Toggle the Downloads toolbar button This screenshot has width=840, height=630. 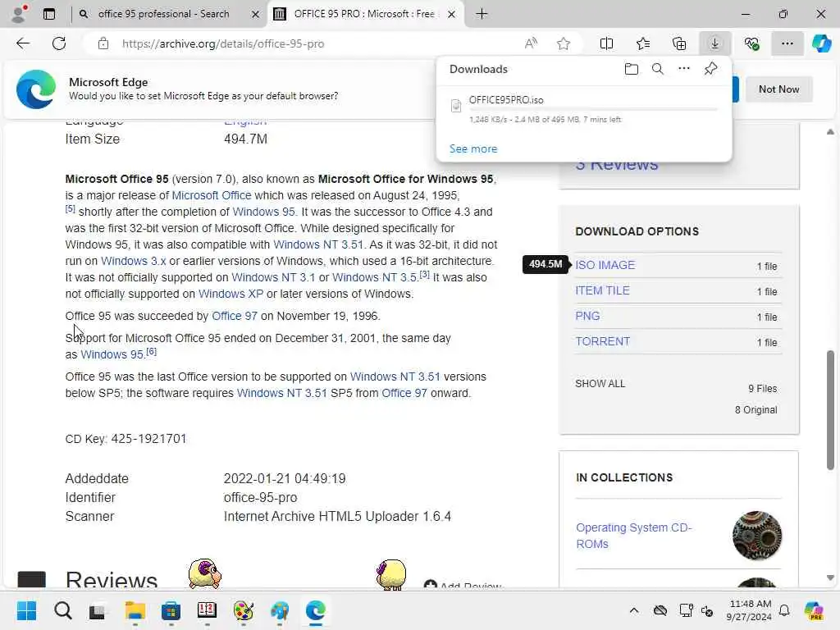[x=714, y=43]
